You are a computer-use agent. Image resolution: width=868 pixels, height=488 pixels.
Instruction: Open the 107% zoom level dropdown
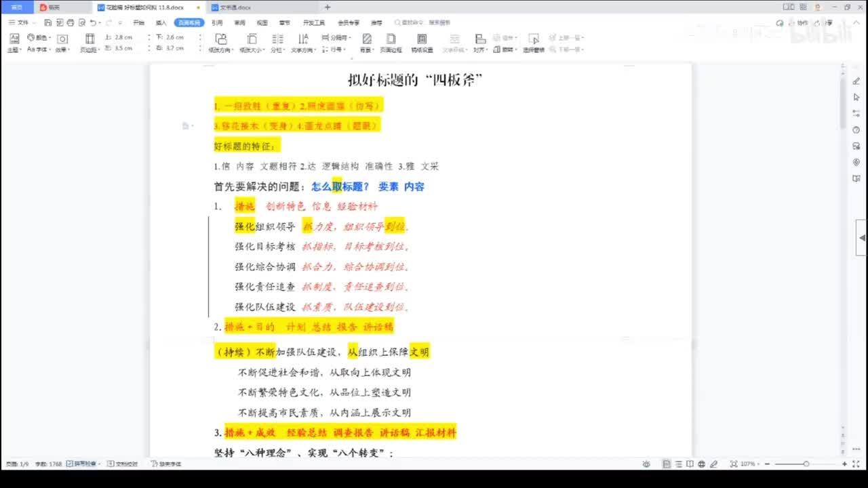[x=750, y=464]
